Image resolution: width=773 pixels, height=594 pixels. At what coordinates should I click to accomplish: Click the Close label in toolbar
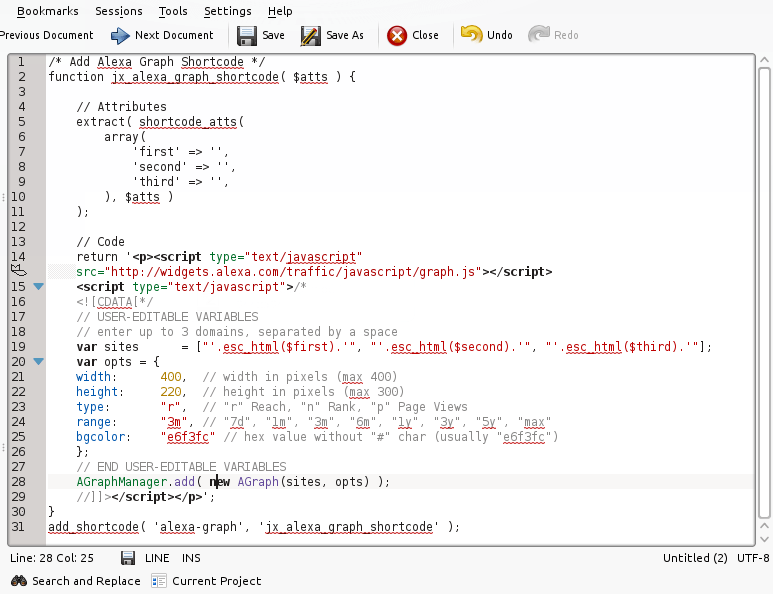coord(425,35)
